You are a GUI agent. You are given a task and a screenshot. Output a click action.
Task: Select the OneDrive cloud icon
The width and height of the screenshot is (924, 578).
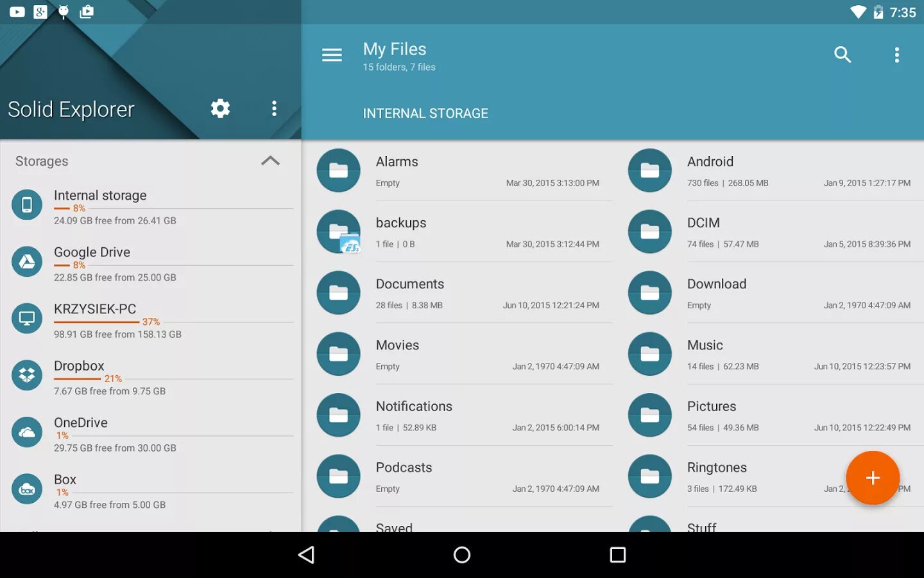[27, 432]
